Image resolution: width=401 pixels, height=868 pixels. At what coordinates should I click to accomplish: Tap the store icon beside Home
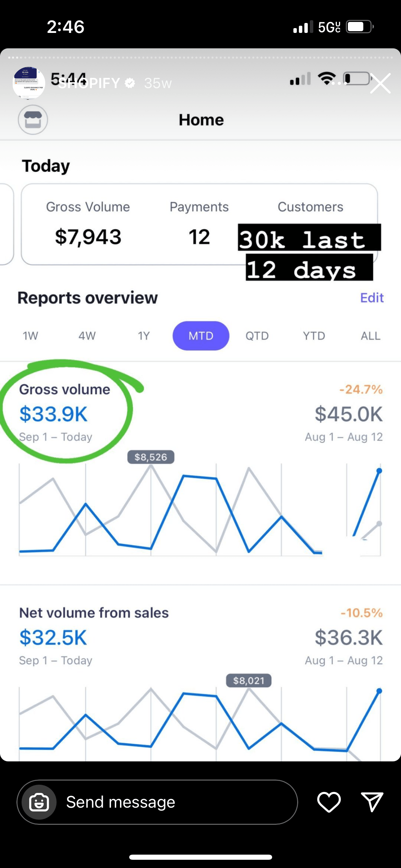pos(33,120)
